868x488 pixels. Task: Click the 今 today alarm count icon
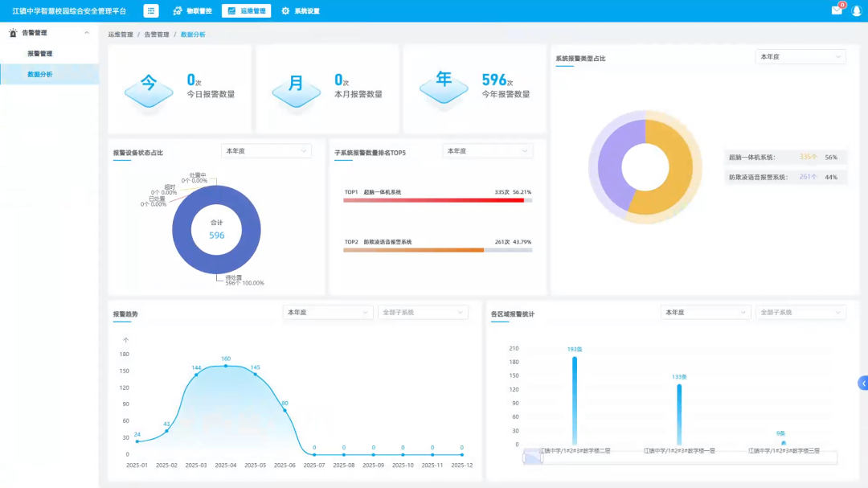149,85
